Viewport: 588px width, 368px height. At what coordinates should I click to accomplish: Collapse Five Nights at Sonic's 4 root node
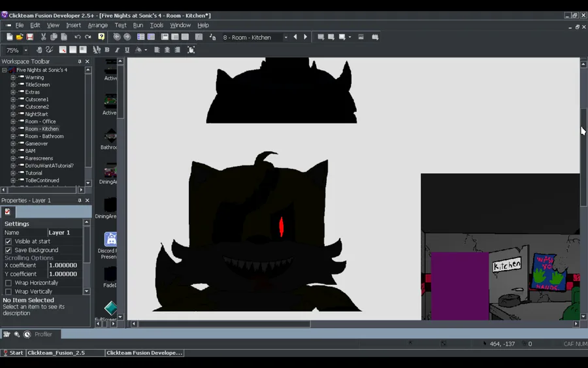point(4,70)
